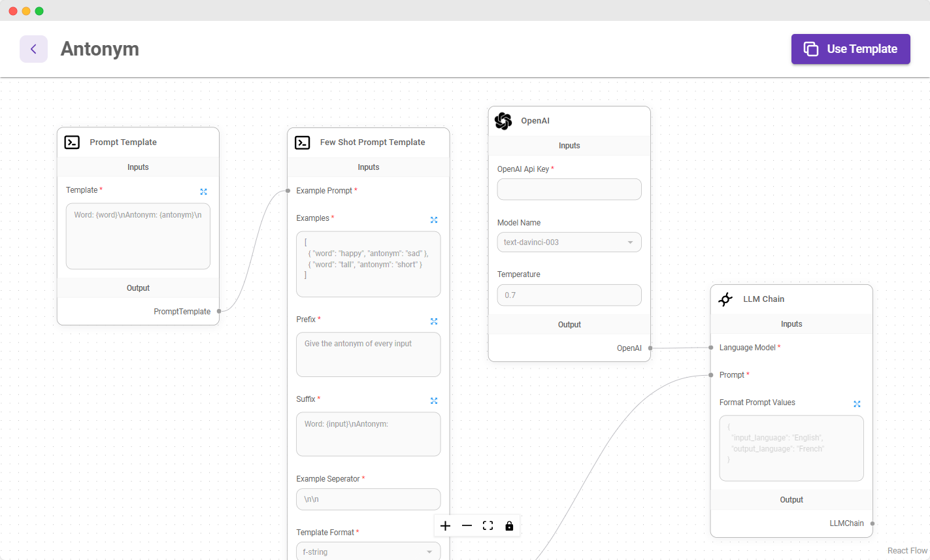930x560 pixels.
Task: Click the Temperature input field
Action: click(x=569, y=295)
